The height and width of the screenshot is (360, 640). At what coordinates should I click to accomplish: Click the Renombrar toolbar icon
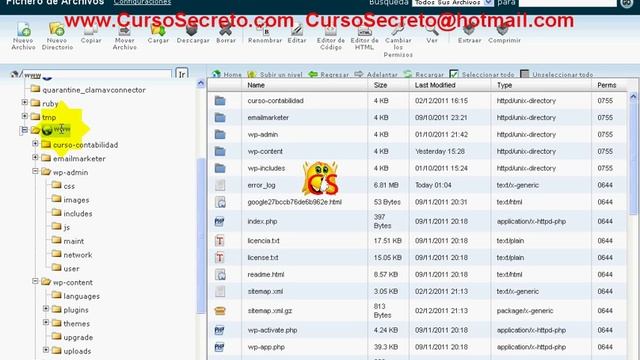pyautogui.click(x=264, y=30)
